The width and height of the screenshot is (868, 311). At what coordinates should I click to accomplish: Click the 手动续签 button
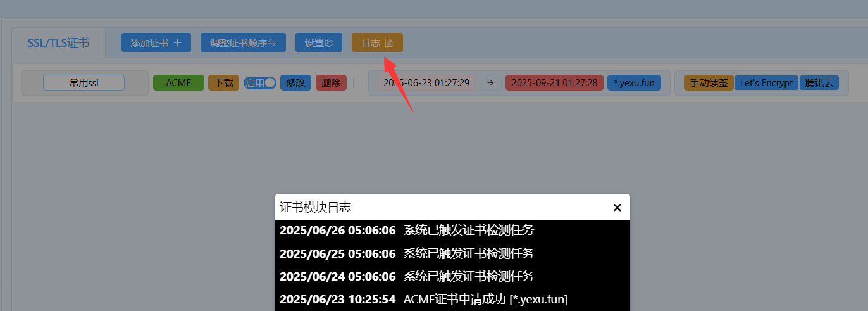tap(708, 83)
